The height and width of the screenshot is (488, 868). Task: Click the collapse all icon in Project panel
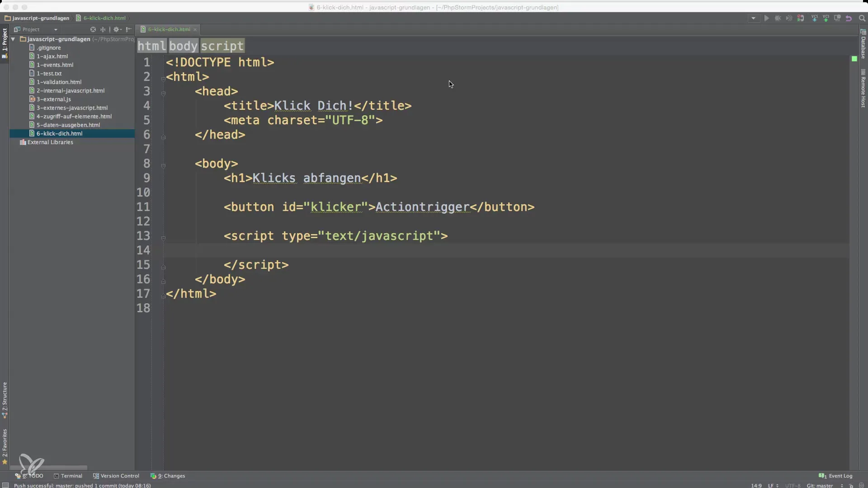103,29
